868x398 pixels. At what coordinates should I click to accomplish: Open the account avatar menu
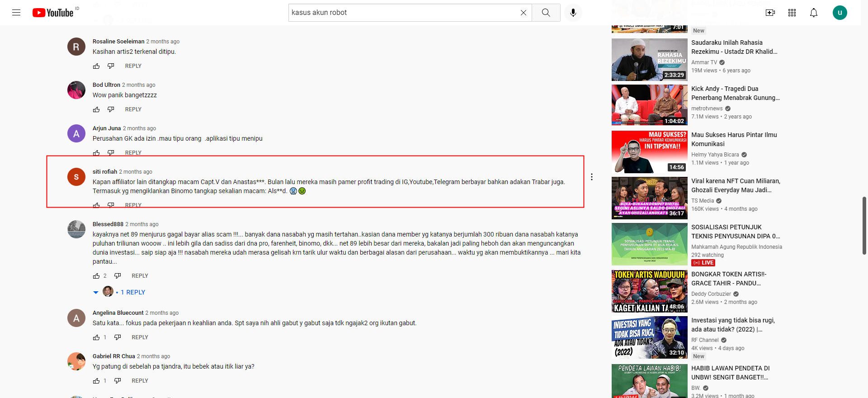point(840,13)
